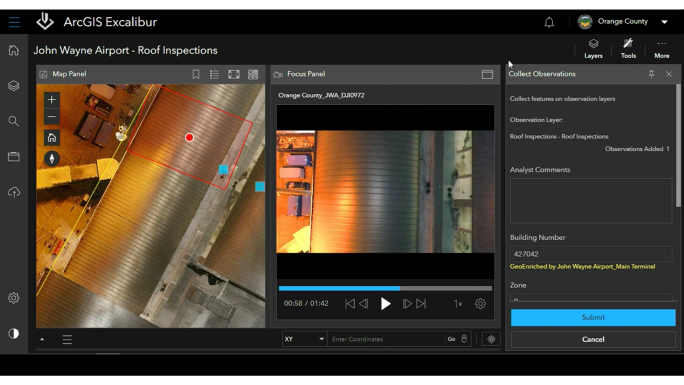The width and height of the screenshot is (684, 385).
Task: Open the More options menu
Action: [662, 49]
